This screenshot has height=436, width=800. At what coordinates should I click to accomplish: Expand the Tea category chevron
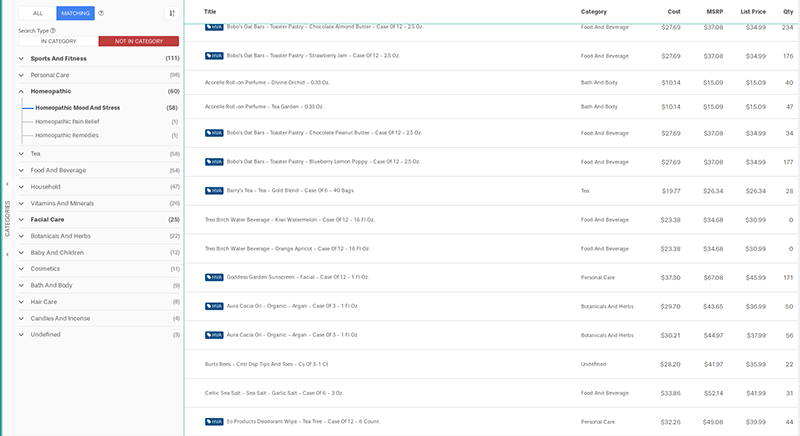[21, 153]
